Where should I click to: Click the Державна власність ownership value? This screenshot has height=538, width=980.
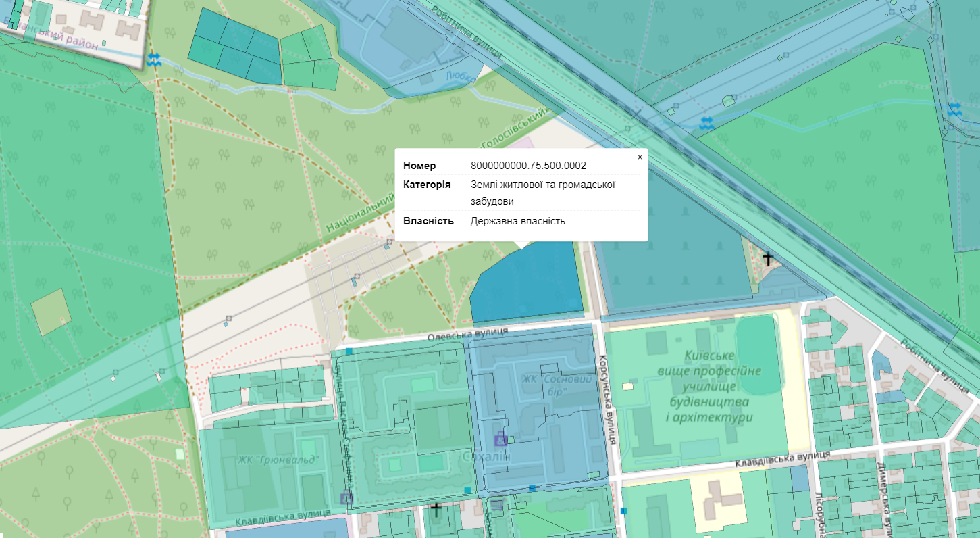(x=517, y=221)
